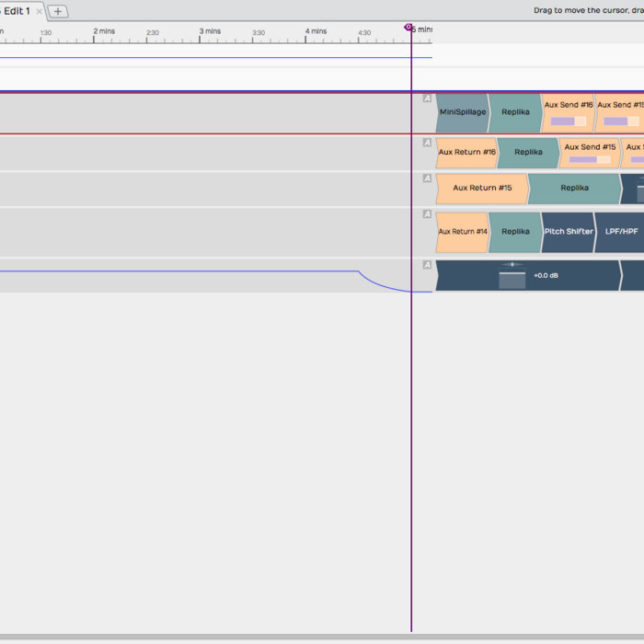Close the Edit 1 tab

click(40, 12)
